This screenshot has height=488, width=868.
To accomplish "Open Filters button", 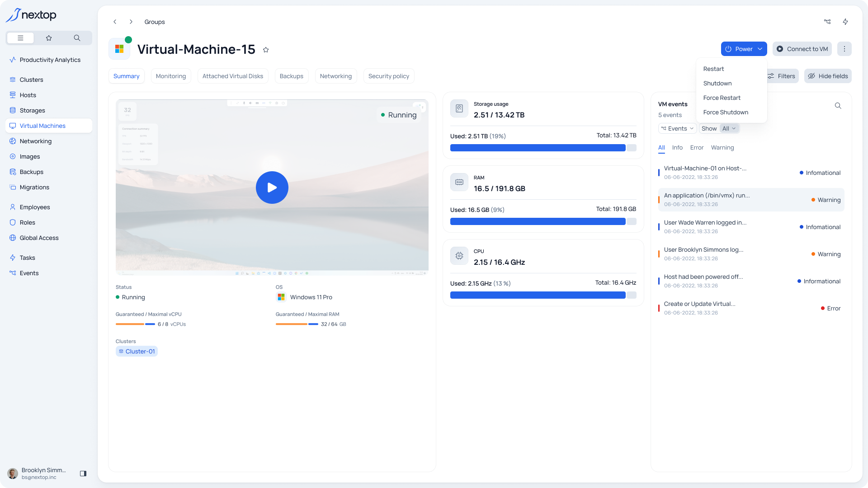I will [x=782, y=76].
